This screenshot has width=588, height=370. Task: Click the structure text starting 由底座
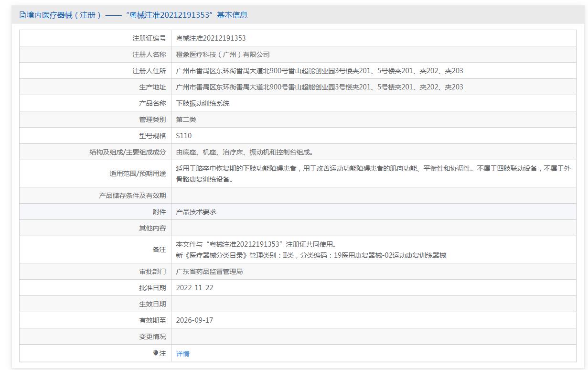(x=245, y=152)
